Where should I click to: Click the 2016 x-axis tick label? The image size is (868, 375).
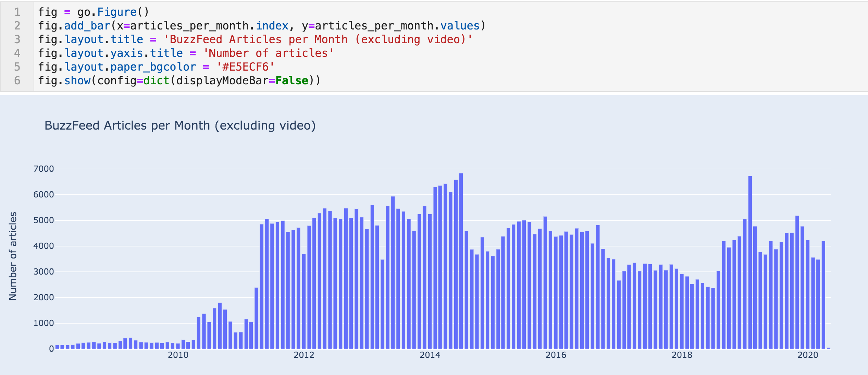click(556, 355)
